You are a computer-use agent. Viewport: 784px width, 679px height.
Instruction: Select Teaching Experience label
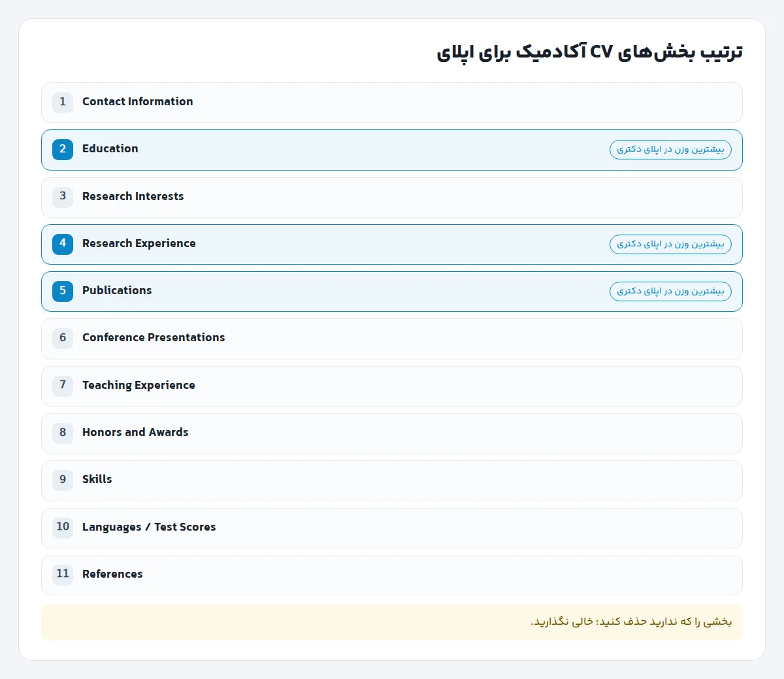coord(139,385)
